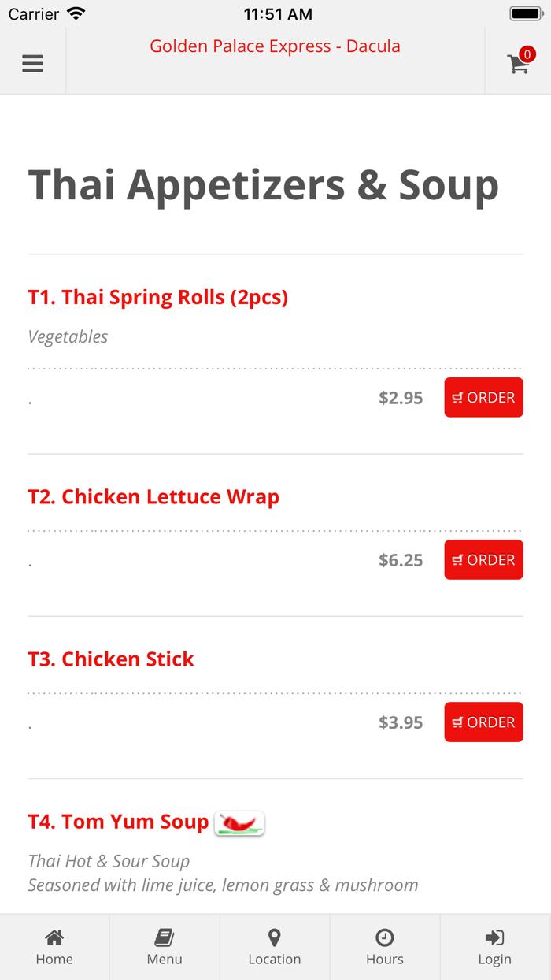Screen dimensions: 551x980
Task: Tap the Login arrow icon
Action: (x=494, y=937)
